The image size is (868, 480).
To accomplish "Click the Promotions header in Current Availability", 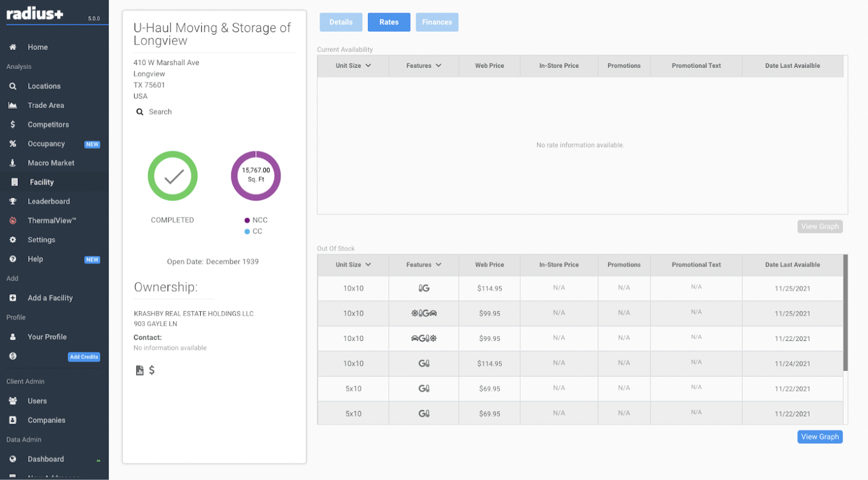I will [x=624, y=66].
